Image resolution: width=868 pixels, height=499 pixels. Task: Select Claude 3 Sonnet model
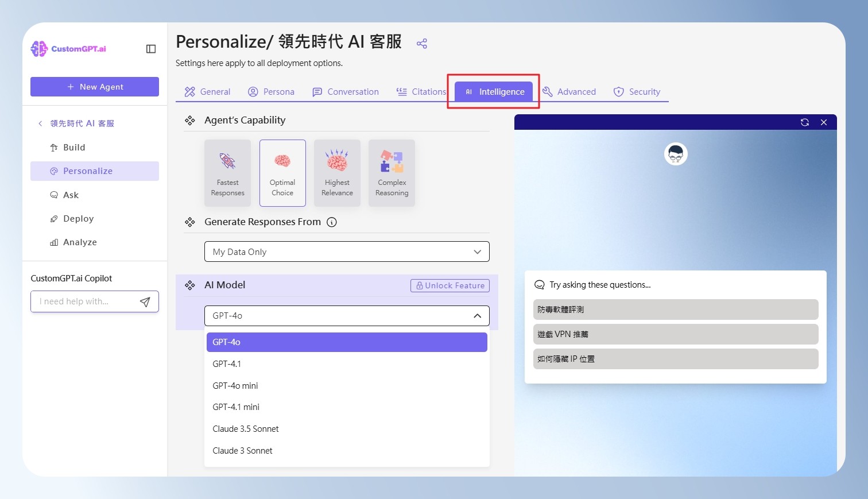click(x=347, y=451)
